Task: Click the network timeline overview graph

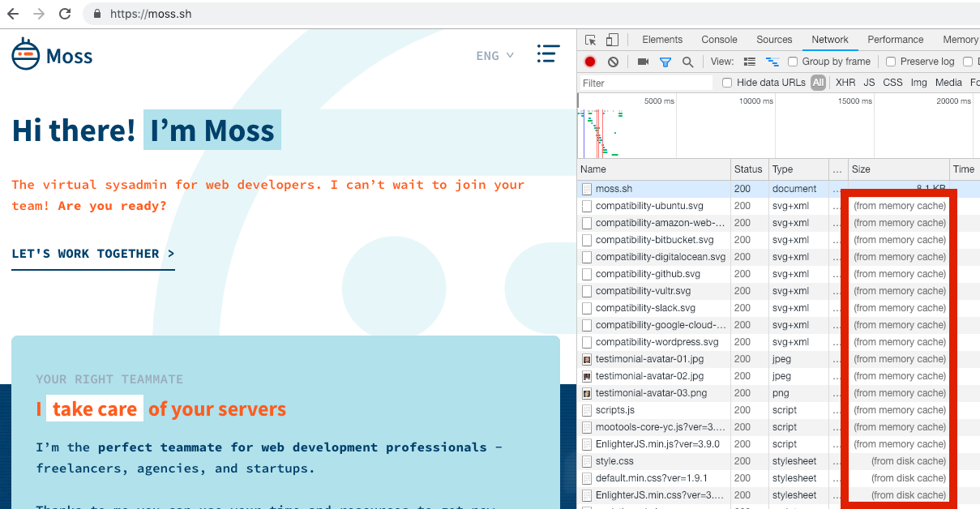Action: click(x=778, y=126)
